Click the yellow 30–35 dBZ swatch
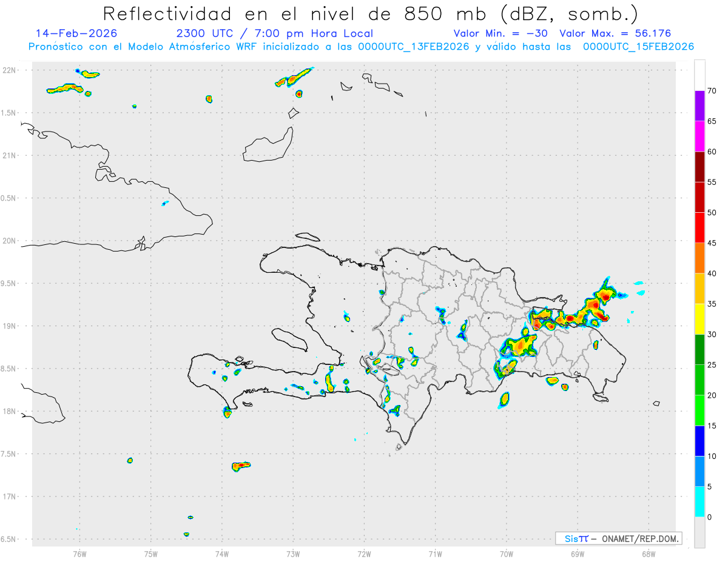This screenshot has width=728, height=562. pos(699,319)
